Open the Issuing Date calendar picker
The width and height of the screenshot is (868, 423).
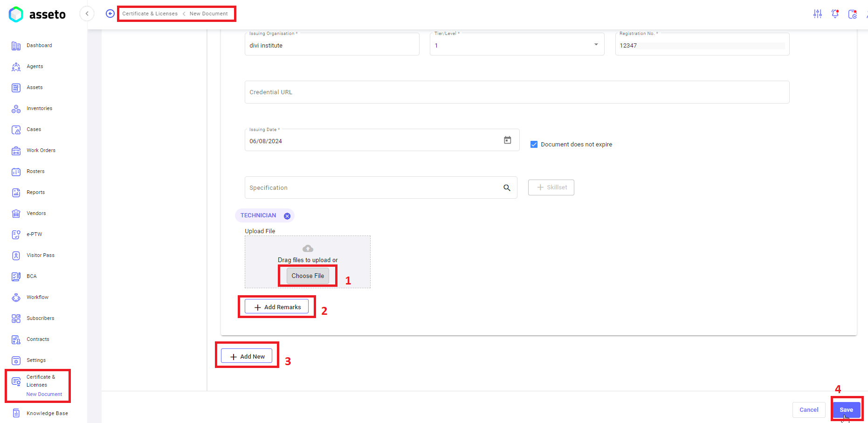508,140
